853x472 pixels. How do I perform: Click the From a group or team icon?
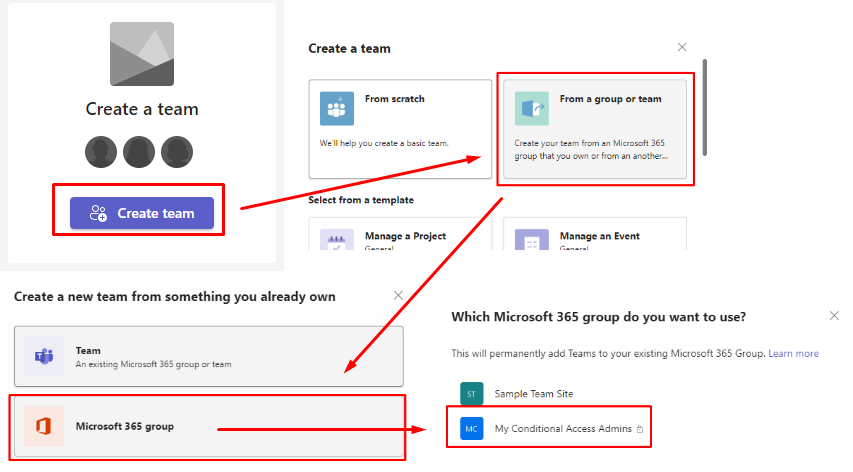click(x=531, y=108)
